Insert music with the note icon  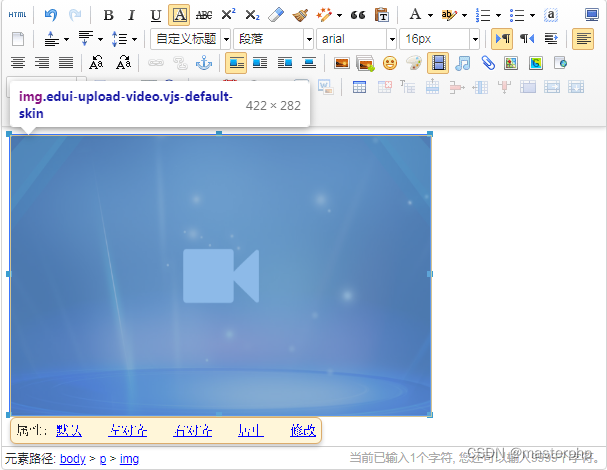pyautogui.click(x=463, y=63)
